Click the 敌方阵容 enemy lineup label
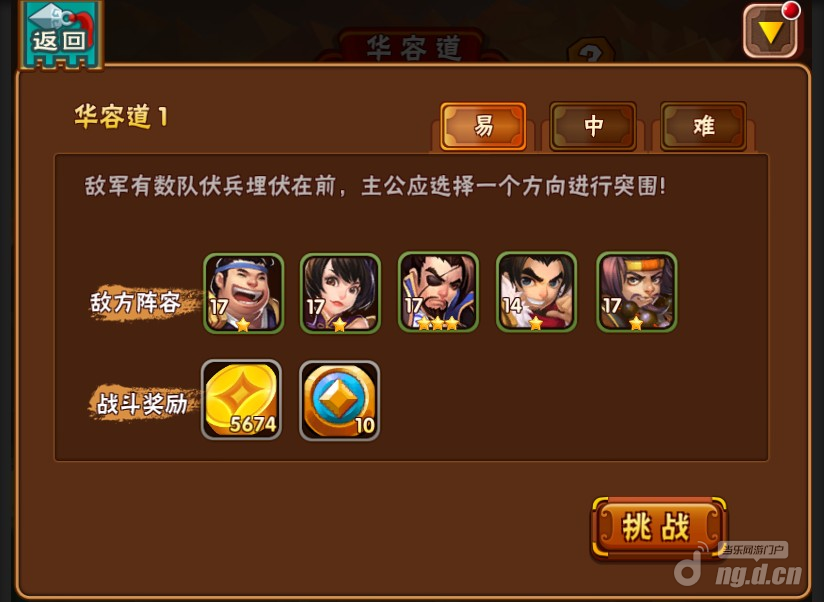The height and width of the screenshot is (602, 824). coord(135,303)
